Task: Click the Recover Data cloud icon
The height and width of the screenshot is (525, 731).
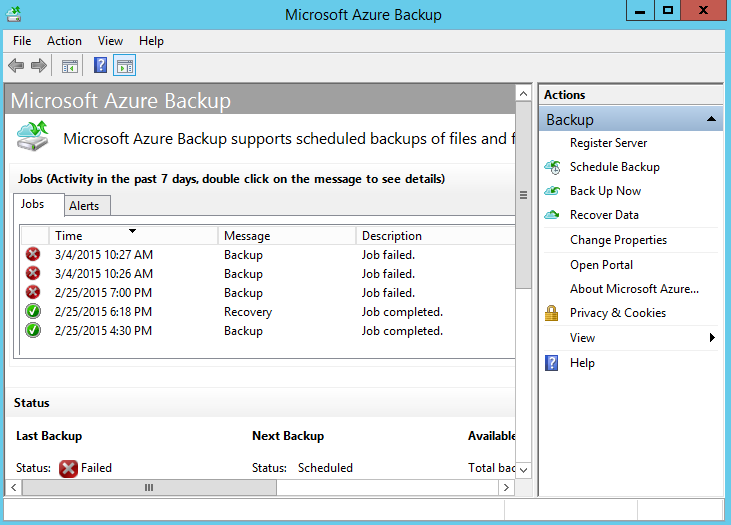Action: (552, 214)
